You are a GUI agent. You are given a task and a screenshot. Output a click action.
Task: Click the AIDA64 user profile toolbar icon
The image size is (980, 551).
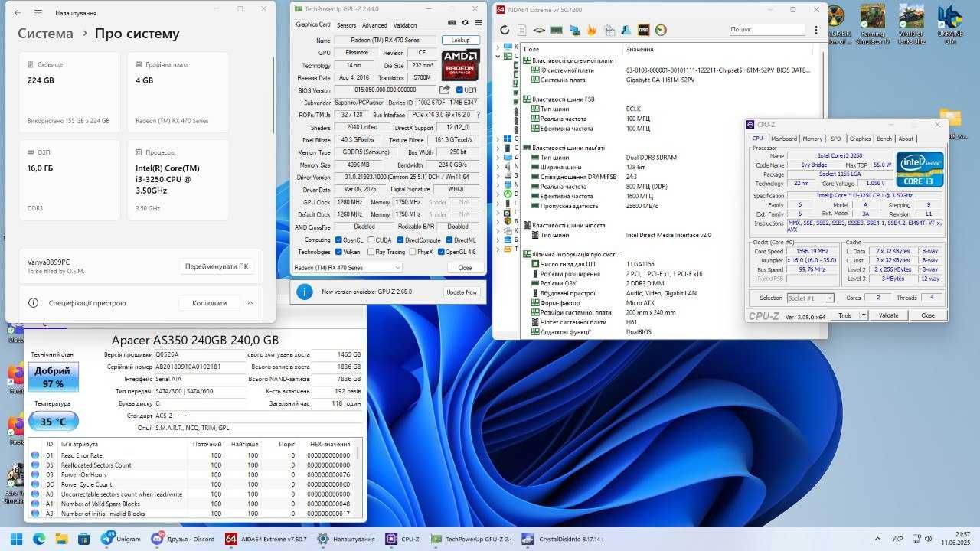tap(626, 30)
